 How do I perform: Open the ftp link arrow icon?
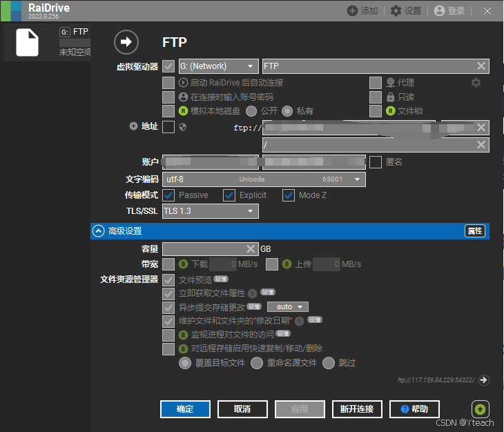click(483, 380)
